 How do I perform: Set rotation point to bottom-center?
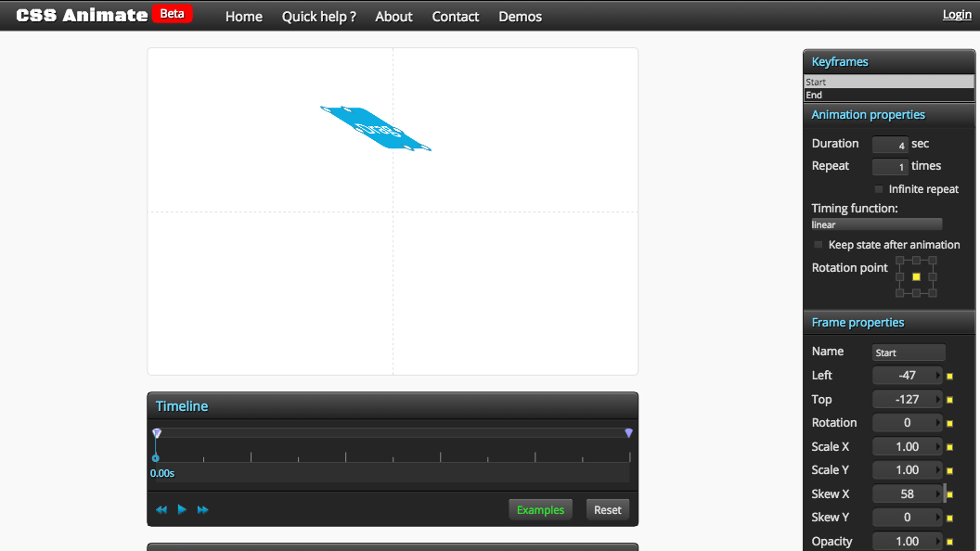(x=916, y=293)
